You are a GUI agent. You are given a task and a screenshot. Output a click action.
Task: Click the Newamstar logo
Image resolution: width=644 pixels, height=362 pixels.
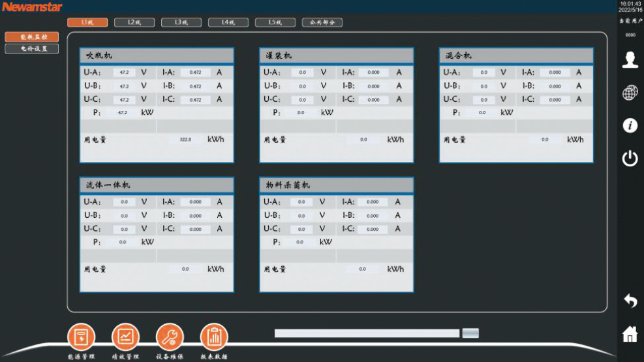32,7
